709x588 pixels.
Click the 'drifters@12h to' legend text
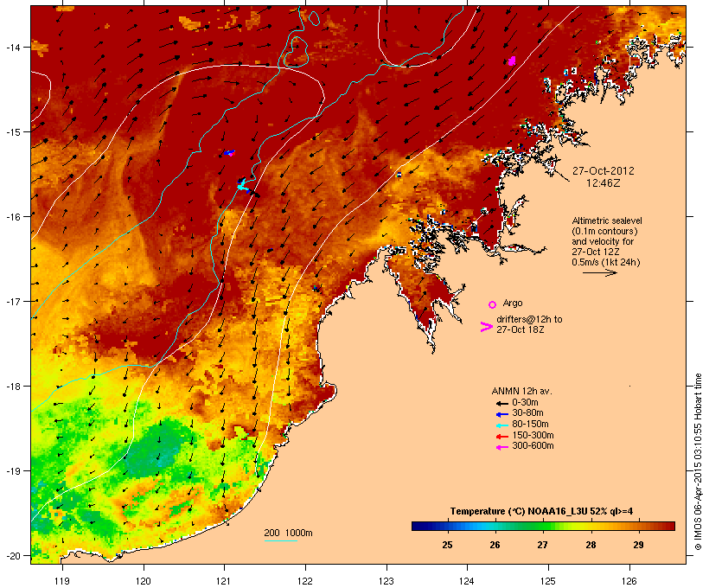(529, 319)
